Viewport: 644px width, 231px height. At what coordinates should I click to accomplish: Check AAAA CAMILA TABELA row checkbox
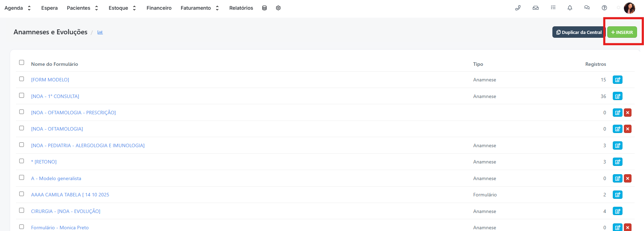click(22, 194)
